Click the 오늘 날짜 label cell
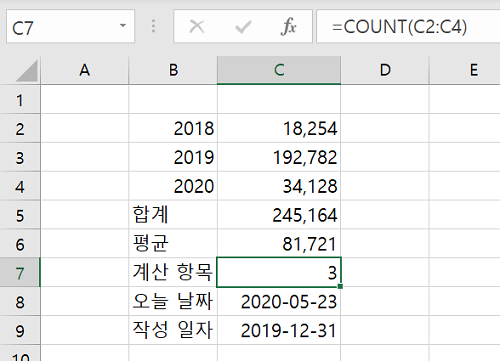This screenshot has height=361, width=500. pyautogui.click(x=173, y=302)
